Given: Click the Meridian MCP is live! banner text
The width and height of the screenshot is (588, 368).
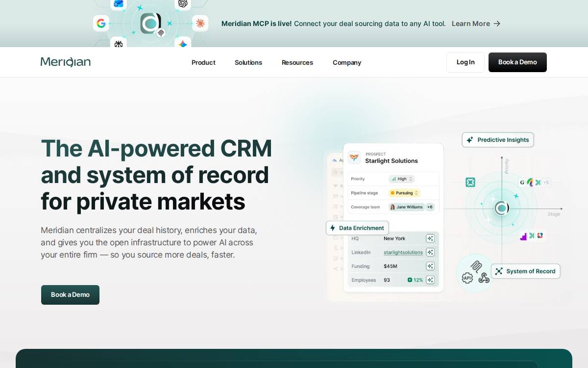Looking at the screenshot, I should (256, 24).
